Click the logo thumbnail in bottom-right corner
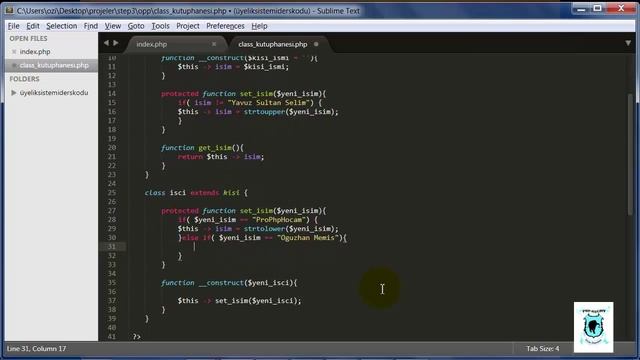This screenshot has width=640, height=360. coord(593,327)
